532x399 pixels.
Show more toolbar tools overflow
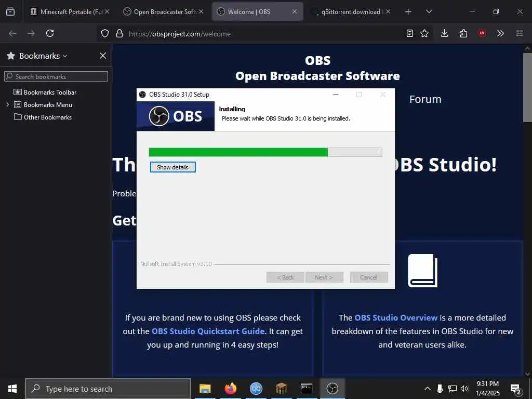coord(500,33)
